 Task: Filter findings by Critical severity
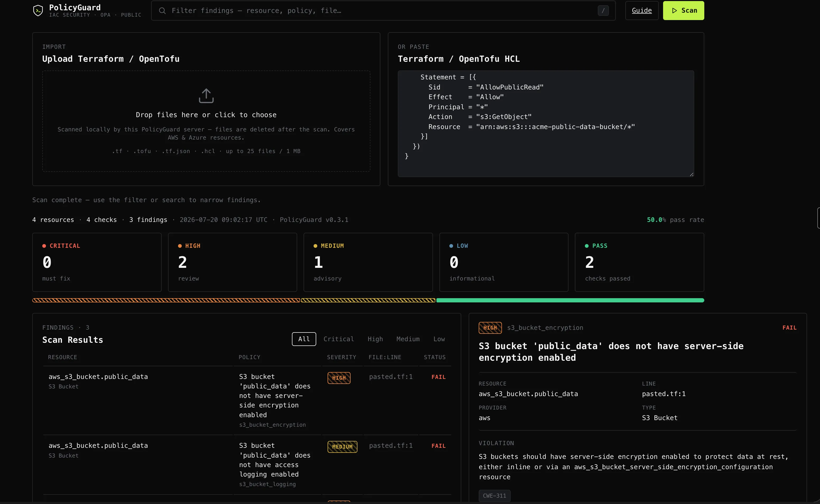tap(339, 339)
